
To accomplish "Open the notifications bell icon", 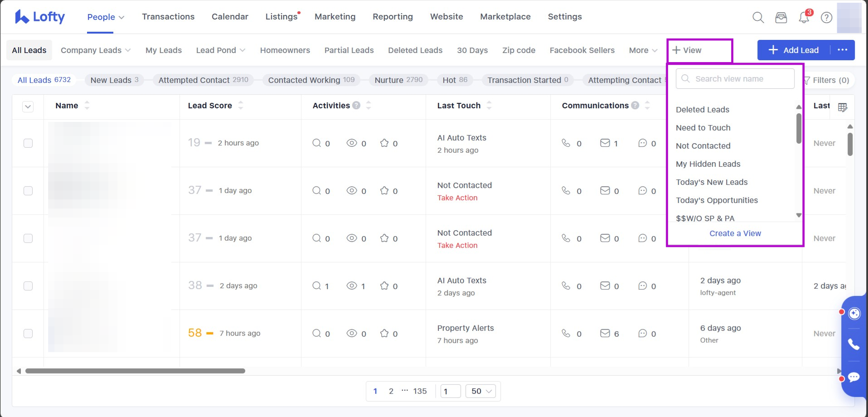I will click(x=804, y=18).
